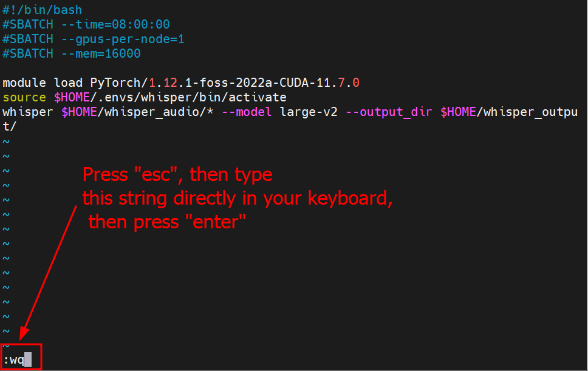Click the first tilde empty-line marker

pos(6,141)
